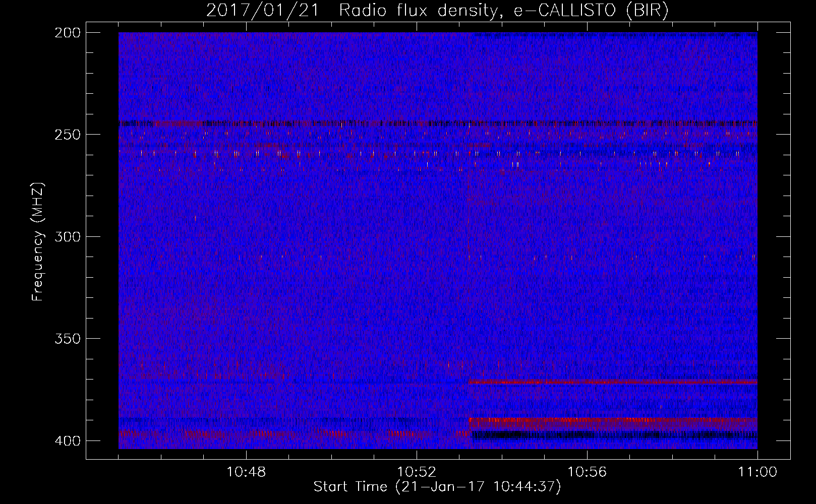Image resolution: width=816 pixels, height=504 pixels.
Task: Click the "Start Time (21-Jan-17 10:44:37)" label
Action: [437, 487]
